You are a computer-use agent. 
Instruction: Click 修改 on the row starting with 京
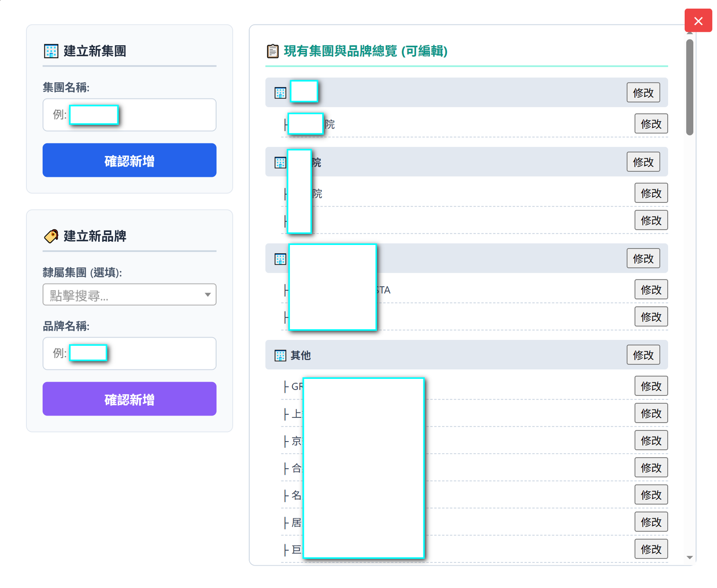pyautogui.click(x=651, y=441)
